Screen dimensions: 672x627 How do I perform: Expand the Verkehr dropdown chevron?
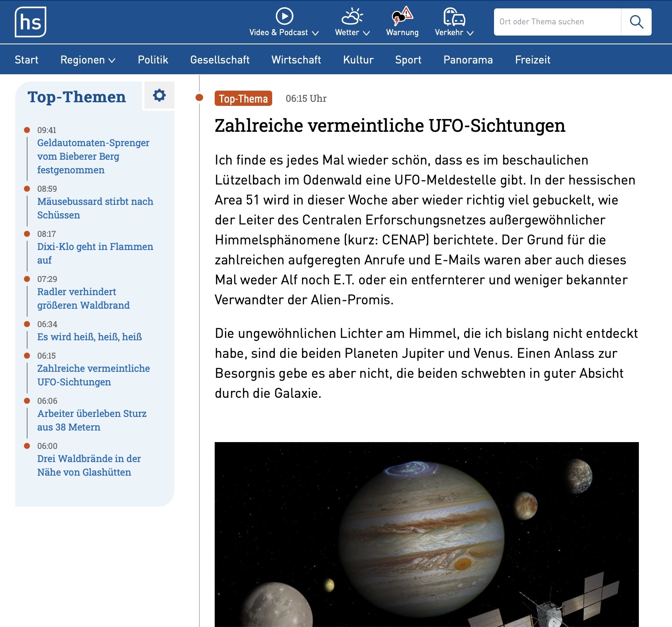(x=470, y=33)
